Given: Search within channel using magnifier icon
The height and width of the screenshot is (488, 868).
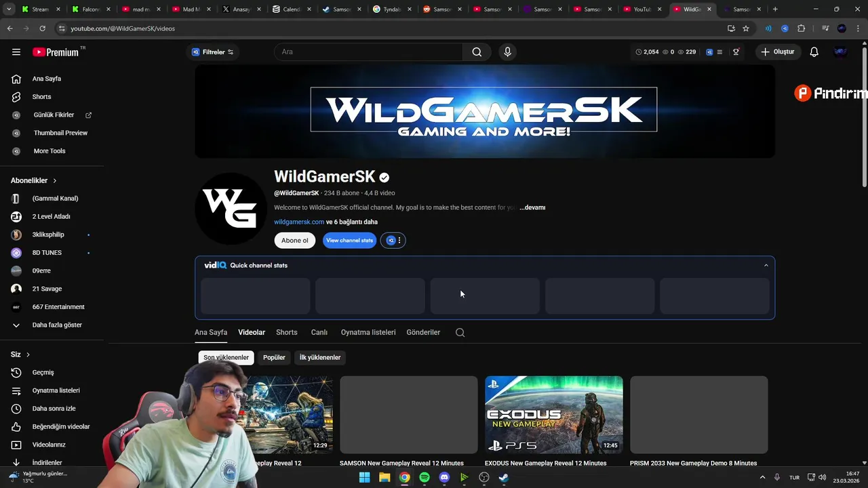Looking at the screenshot, I should pyautogui.click(x=460, y=332).
